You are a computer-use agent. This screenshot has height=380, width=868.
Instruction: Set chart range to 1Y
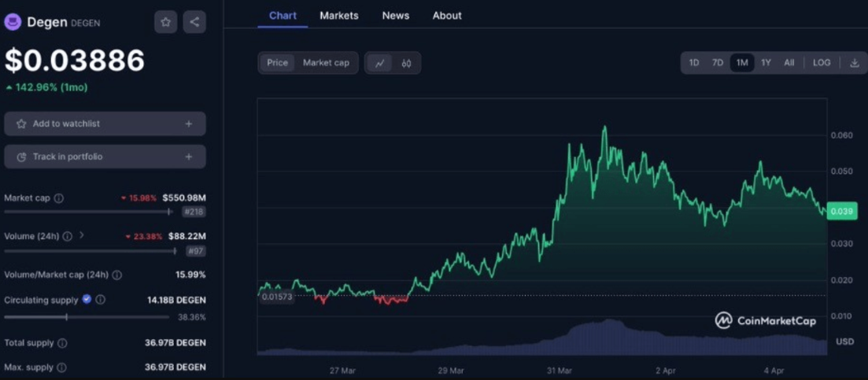[x=766, y=62]
